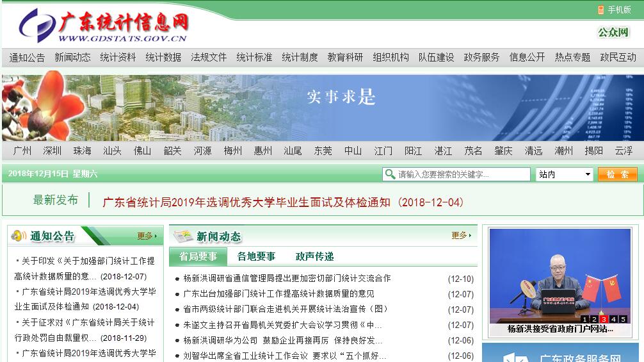Open news 刘智华出席全省工业统计工作会议
This screenshot has height=362, width=644.
285,356
